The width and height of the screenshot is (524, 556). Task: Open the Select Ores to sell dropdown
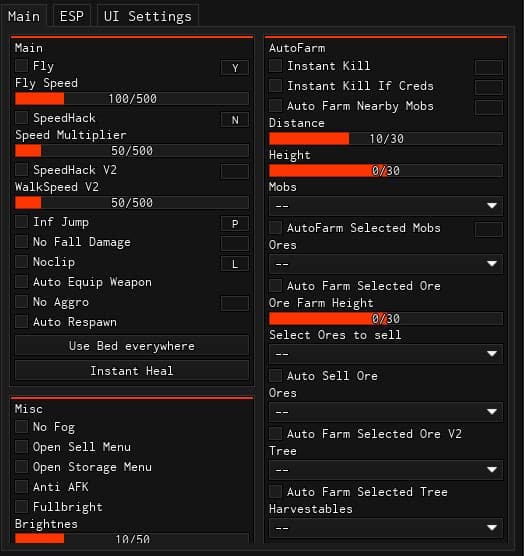386,354
